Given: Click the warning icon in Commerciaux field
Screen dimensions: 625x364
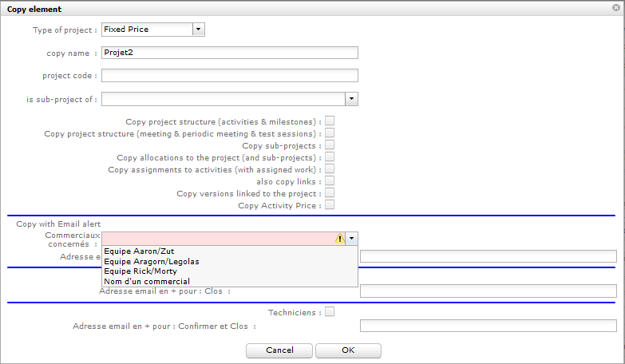Looking at the screenshot, I should coord(340,238).
